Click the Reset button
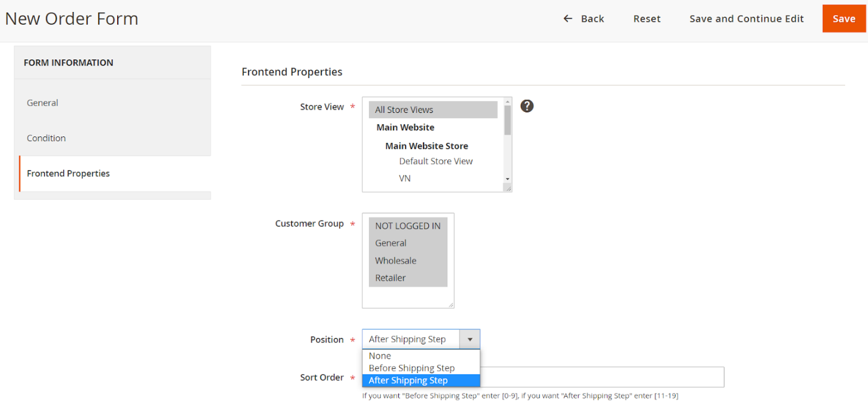Image resolution: width=868 pixels, height=405 pixels. tap(647, 19)
